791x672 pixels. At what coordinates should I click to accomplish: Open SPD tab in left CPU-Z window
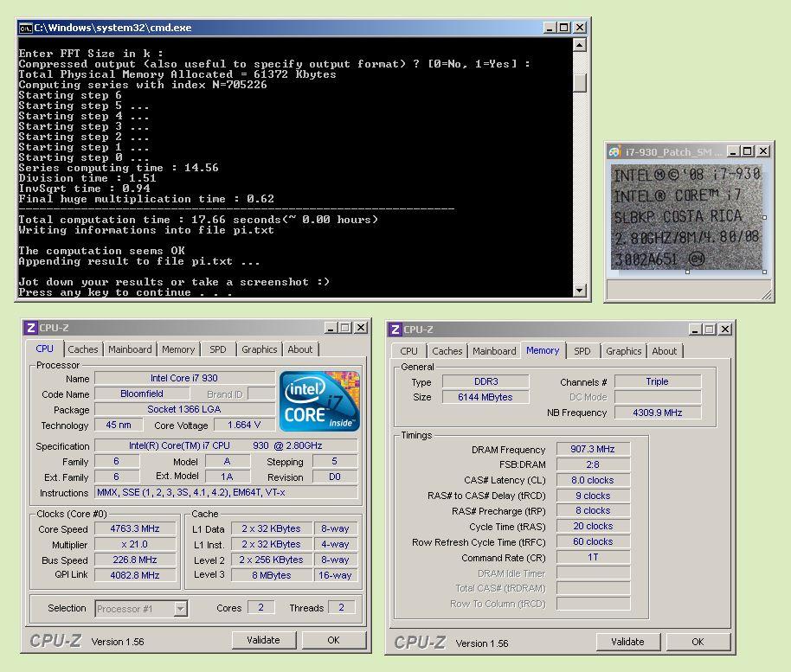(218, 349)
